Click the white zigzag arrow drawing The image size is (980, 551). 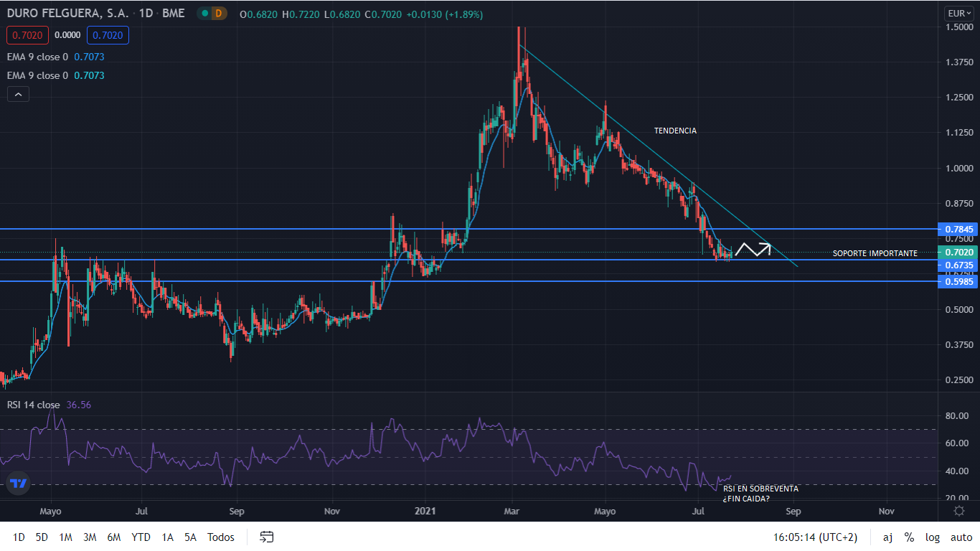click(x=753, y=250)
